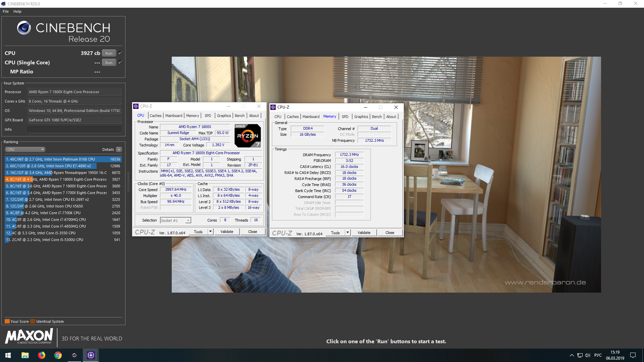Click Tools button in left CPU-Z
This screenshot has height=362, width=644.
[198, 232]
